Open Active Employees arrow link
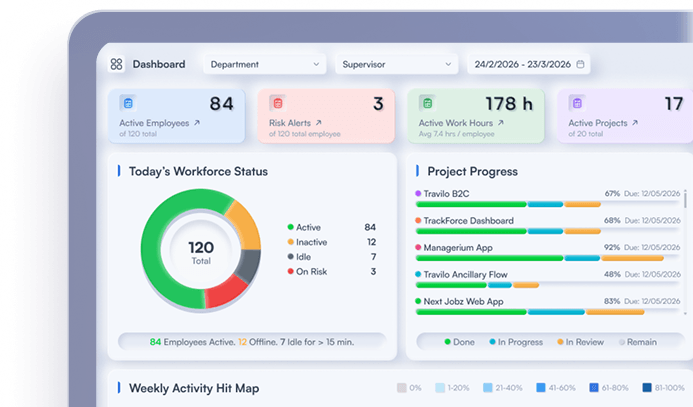693x407 pixels. click(x=197, y=123)
